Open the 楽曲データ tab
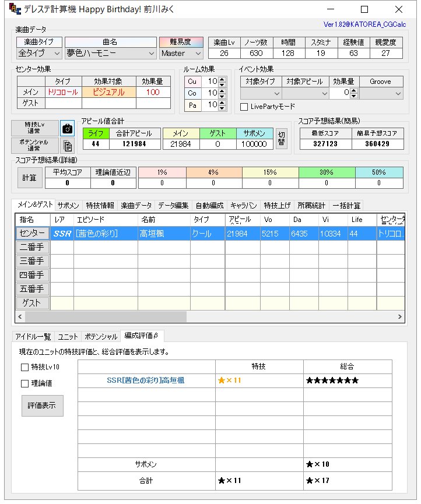 [136, 206]
